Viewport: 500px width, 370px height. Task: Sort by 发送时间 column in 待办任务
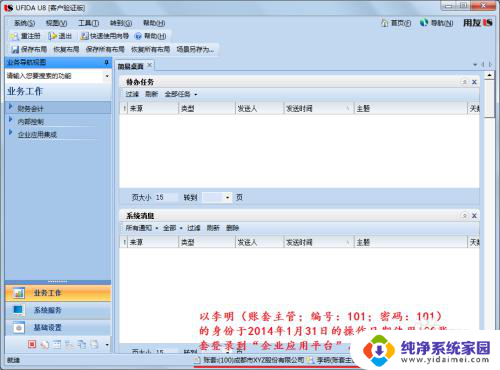(319, 108)
